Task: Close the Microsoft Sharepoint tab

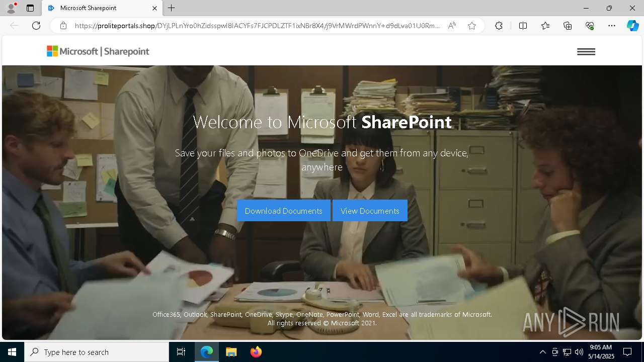Action: point(154,8)
